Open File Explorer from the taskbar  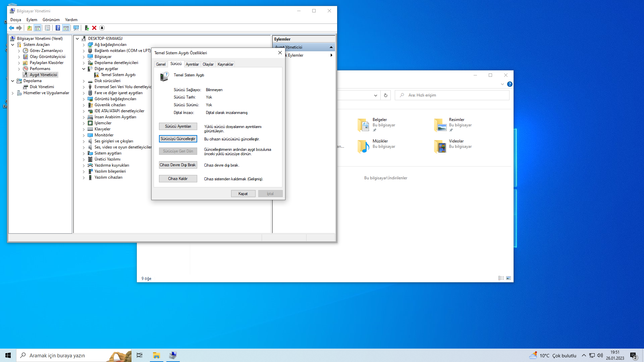point(156,355)
